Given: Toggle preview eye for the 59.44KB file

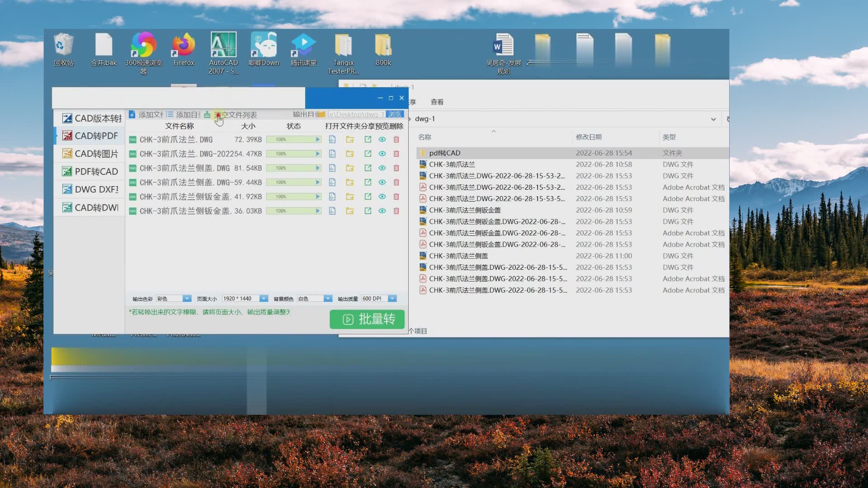Looking at the screenshot, I should pyautogui.click(x=382, y=183).
